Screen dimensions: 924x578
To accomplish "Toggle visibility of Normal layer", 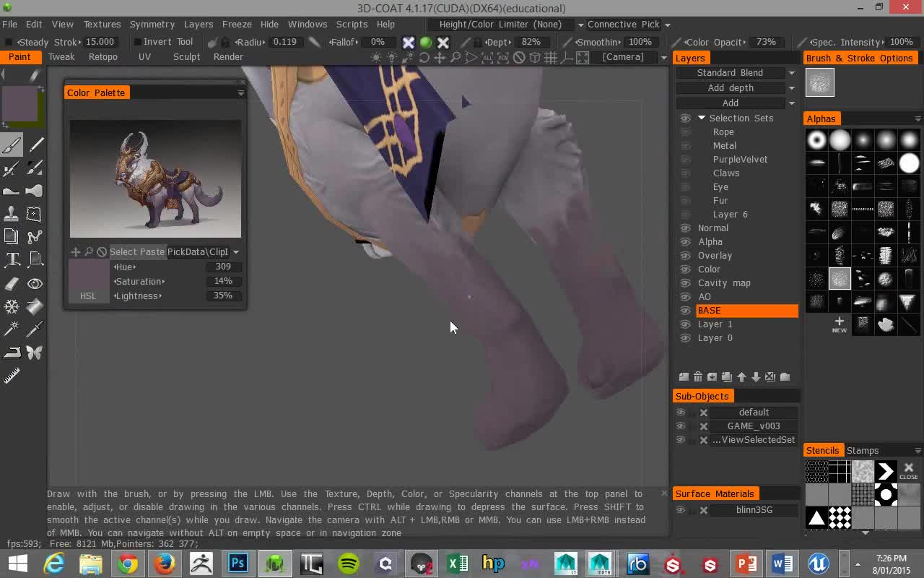I will tap(685, 228).
